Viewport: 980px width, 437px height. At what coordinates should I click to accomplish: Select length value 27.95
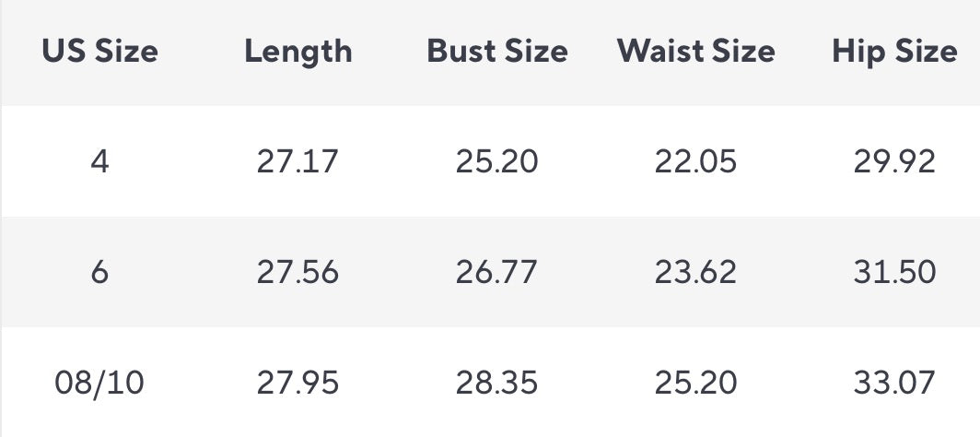point(297,382)
